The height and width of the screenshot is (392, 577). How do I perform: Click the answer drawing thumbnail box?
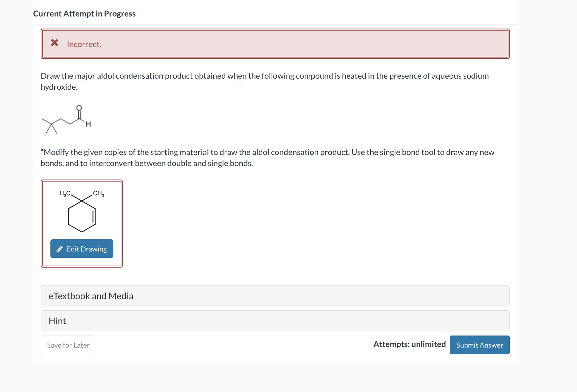click(x=82, y=224)
